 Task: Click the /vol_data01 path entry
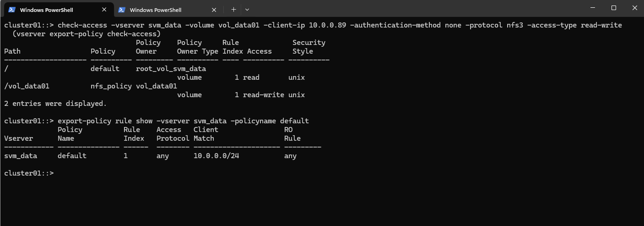(27, 86)
